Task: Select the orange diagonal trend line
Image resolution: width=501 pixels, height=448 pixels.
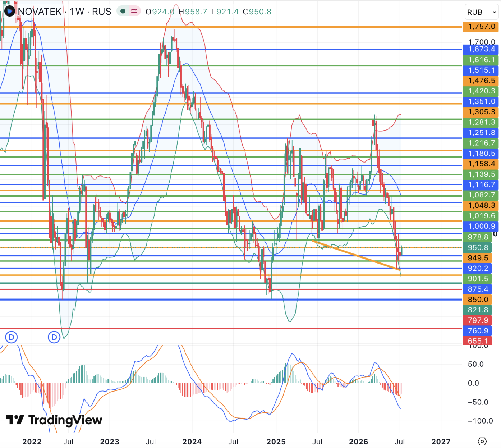Action: click(356, 255)
